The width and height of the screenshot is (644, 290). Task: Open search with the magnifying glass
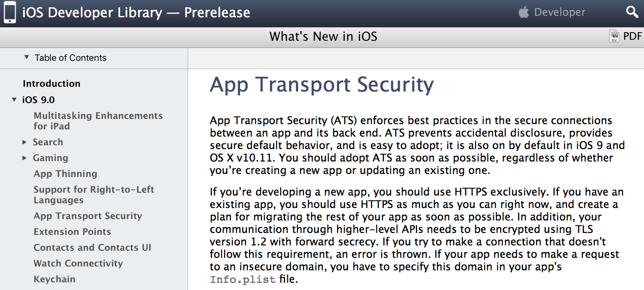pos(632,12)
